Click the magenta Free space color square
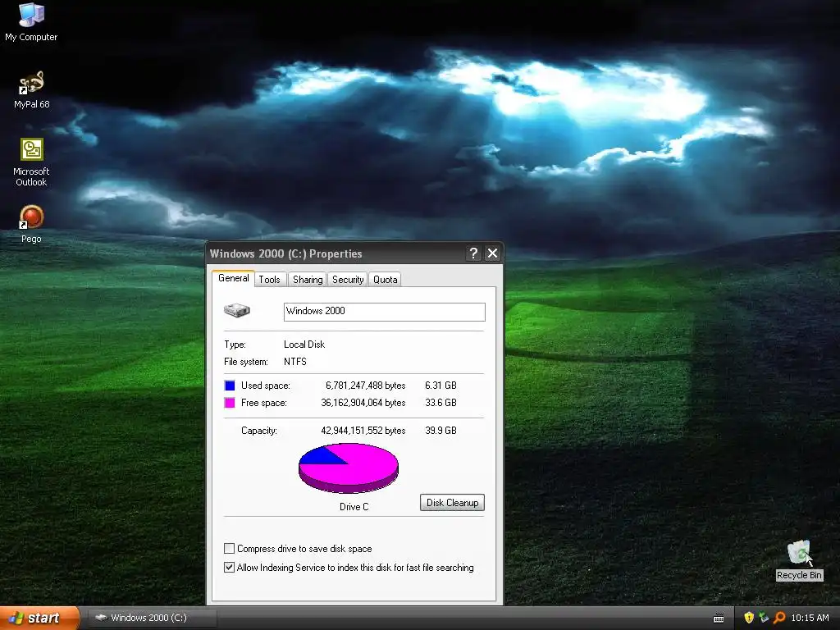The height and width of the screenshot is (630, 840). pyautogui.click(x=230, y=403)
